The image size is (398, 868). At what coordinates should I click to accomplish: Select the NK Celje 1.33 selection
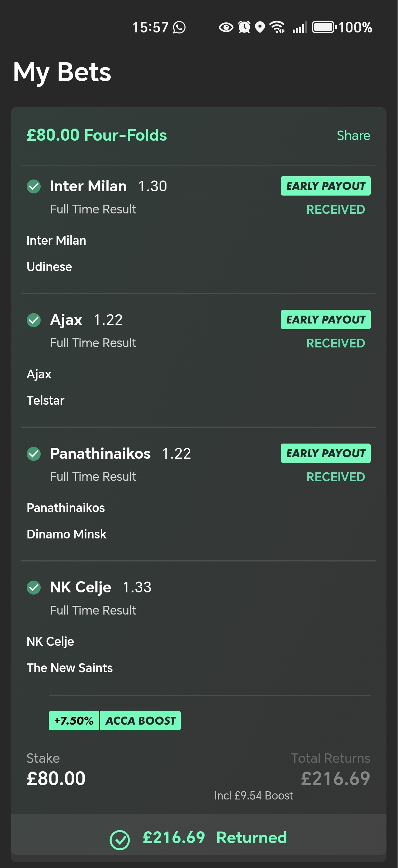pyautogui.click(x=100, y=587)
